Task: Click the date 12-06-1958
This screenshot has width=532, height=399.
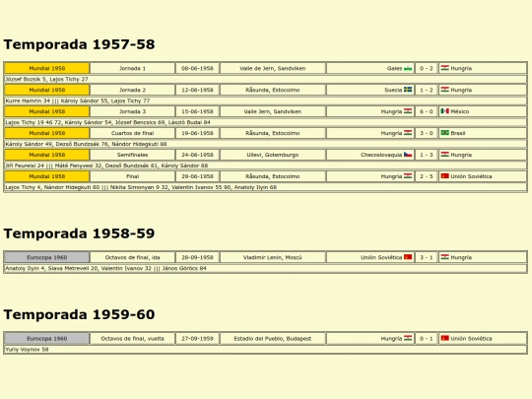Action: point(197,90)
